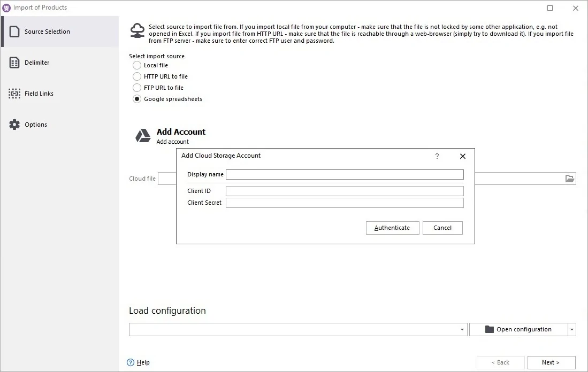Open the Load configuration dropdown
This screenshot has width=588, height=372.
pos(461,329)
